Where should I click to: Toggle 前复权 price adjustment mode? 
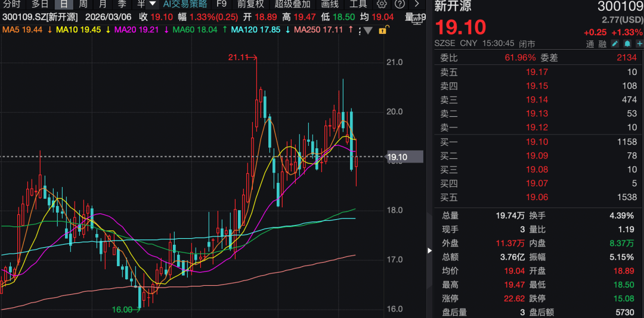[250, 4]
